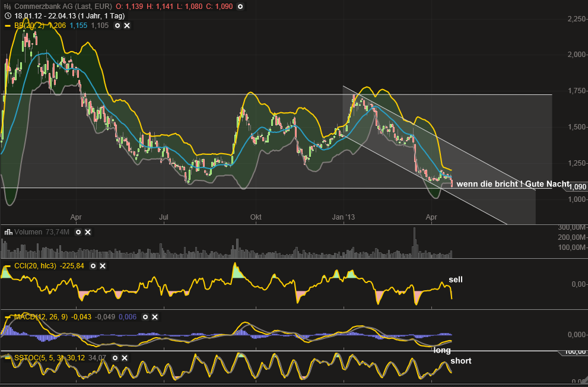Select the CCI(20, hlc3) label
588x387 pixels.
click(x=35, y=266)
